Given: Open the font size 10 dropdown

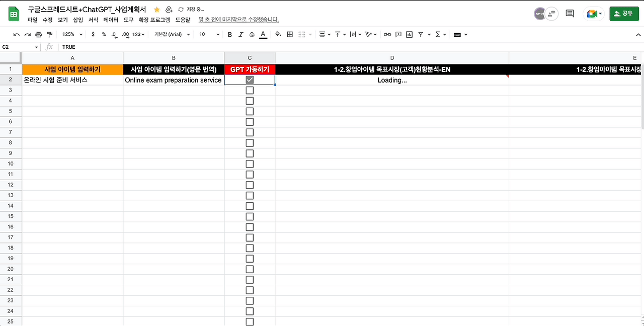Looking at the screenshot, I should click(x=209, y=34).
